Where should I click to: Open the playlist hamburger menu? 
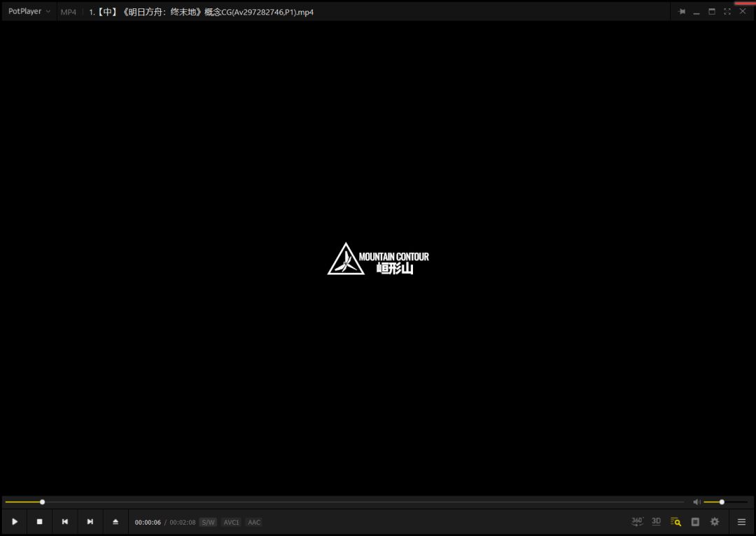pyautogui.click(x=741, y=521)
